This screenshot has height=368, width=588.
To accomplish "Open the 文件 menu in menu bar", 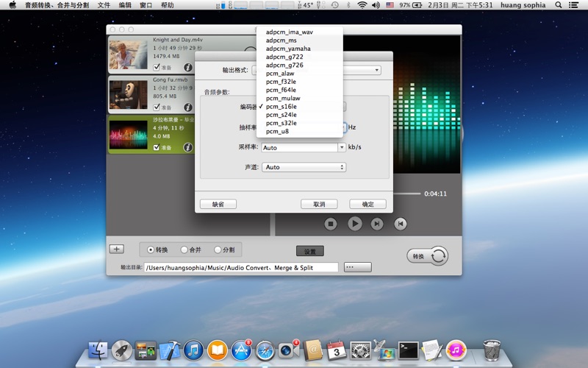I will coord(104,5).
